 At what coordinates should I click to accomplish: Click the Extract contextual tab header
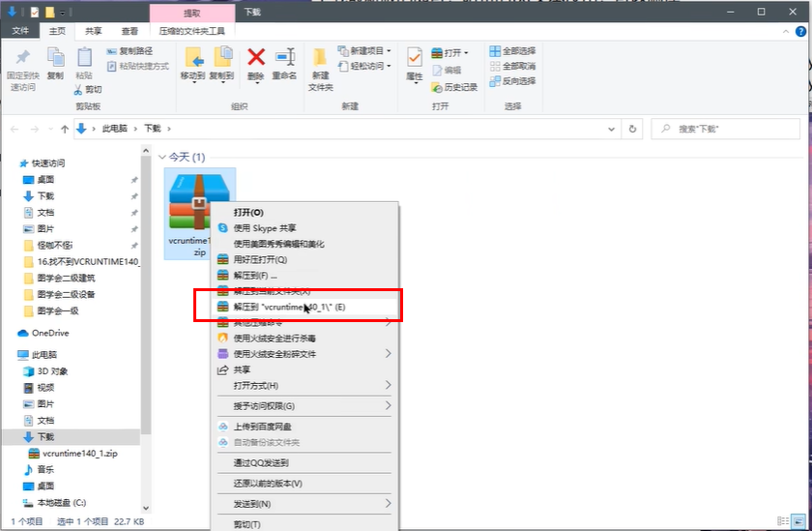pos(192,13)
